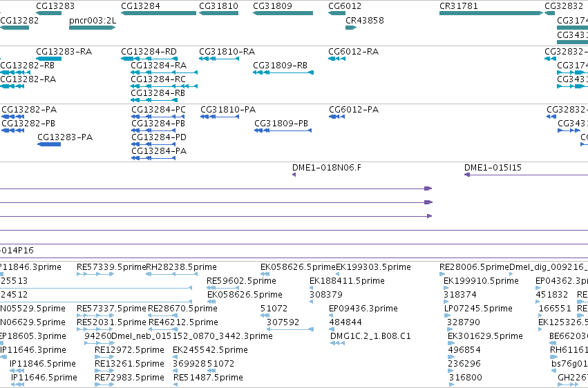Select the CR43858 gene feature
The image size is (588, 388).
click(351, 28)
